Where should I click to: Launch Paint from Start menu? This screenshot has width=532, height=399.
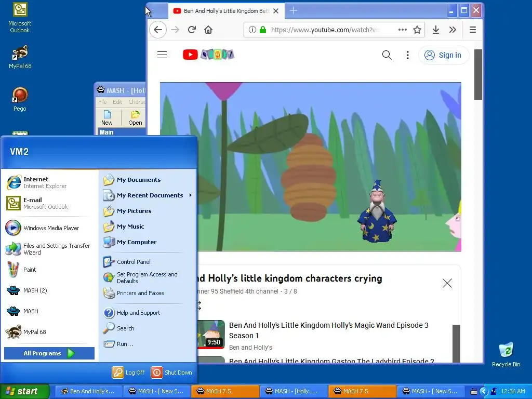coord(50,270)
